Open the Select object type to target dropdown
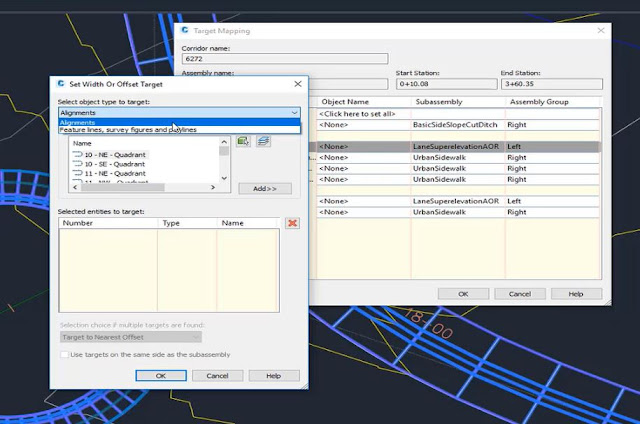 [x=179, y=113]
